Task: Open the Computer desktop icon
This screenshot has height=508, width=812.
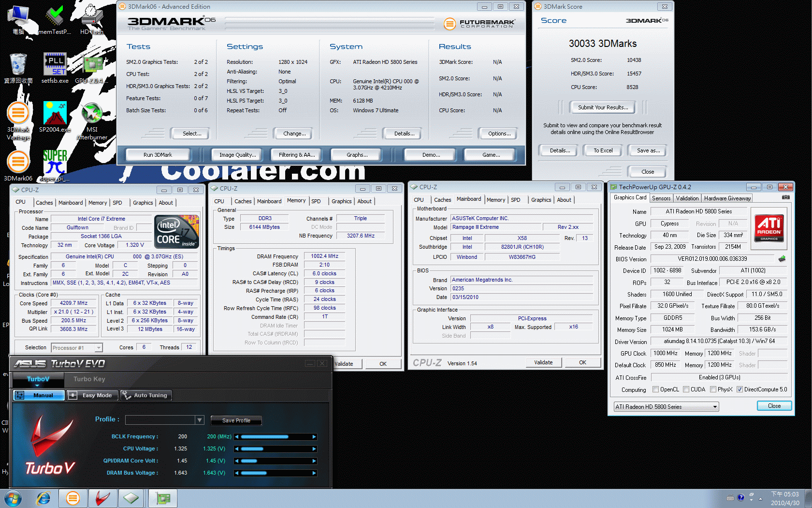Action: pyautogui.click(x=18, y=19)
